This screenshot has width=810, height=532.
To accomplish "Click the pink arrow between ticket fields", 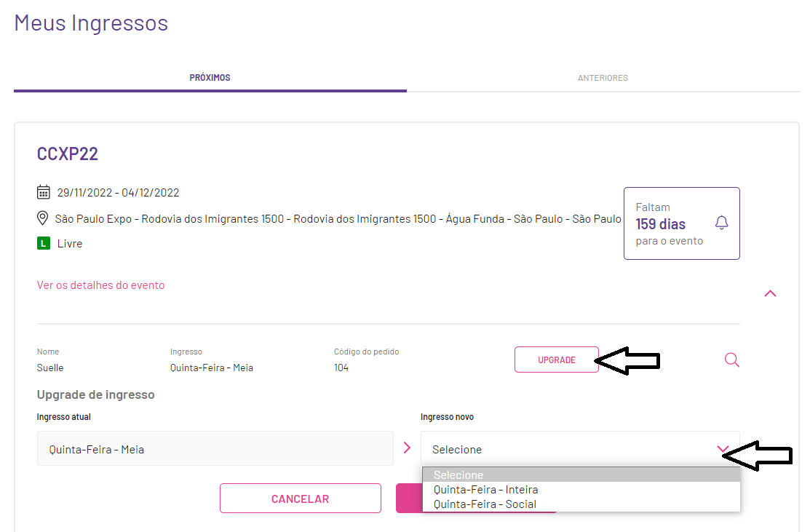I will coord(407,448).
